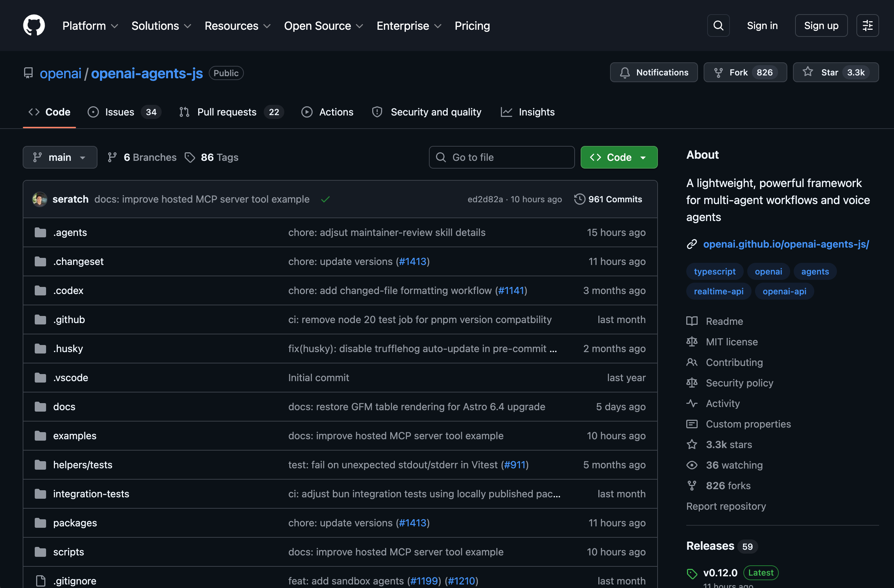
Task: Open the examples folder
Action: point(75,436)
